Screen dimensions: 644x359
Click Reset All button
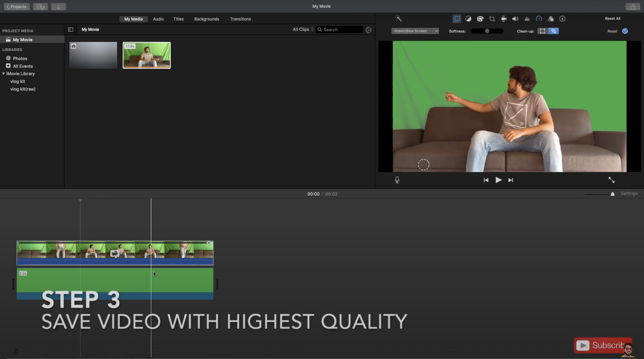(x=612, y=19)
